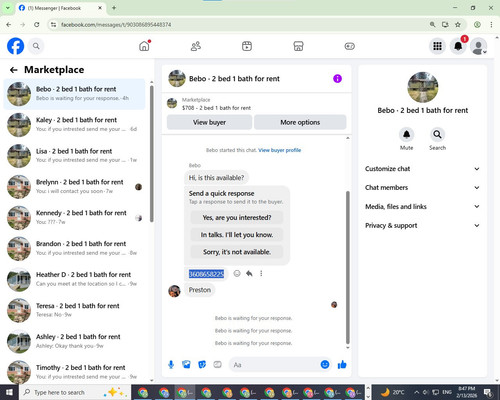Send quick reply 'Yes, are you interested?'
The height and width of the screenshot is (400, 500).
coord(237,218)
